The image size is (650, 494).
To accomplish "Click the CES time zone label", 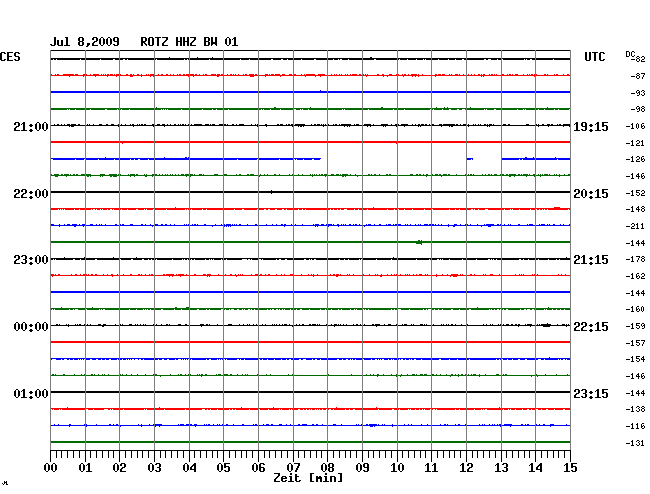I will click(10, 57).
